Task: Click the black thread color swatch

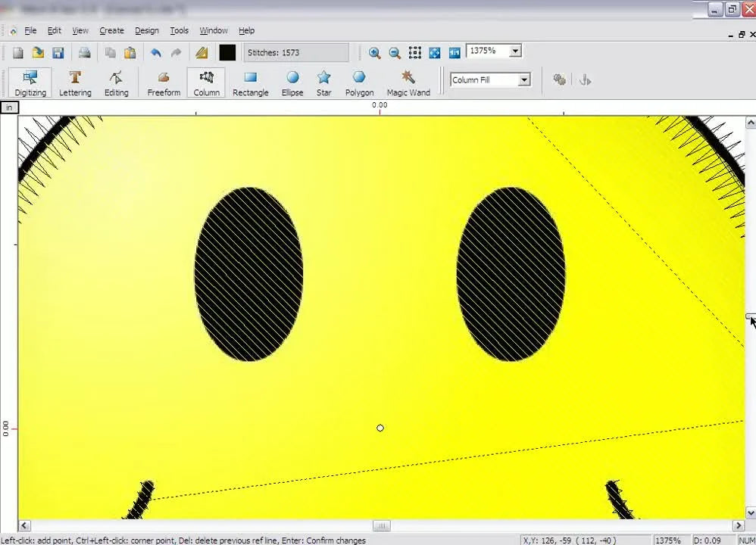Action: click(227, 52)
